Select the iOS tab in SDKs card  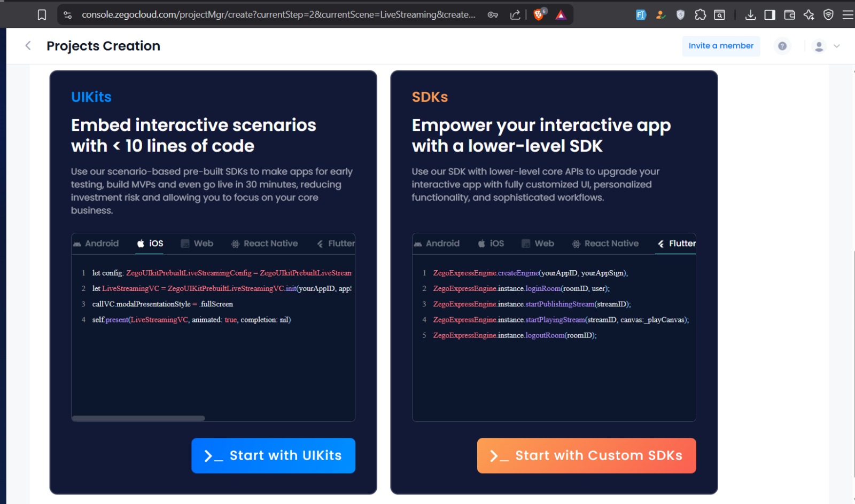pyautogui.click(x=491, y=243)
